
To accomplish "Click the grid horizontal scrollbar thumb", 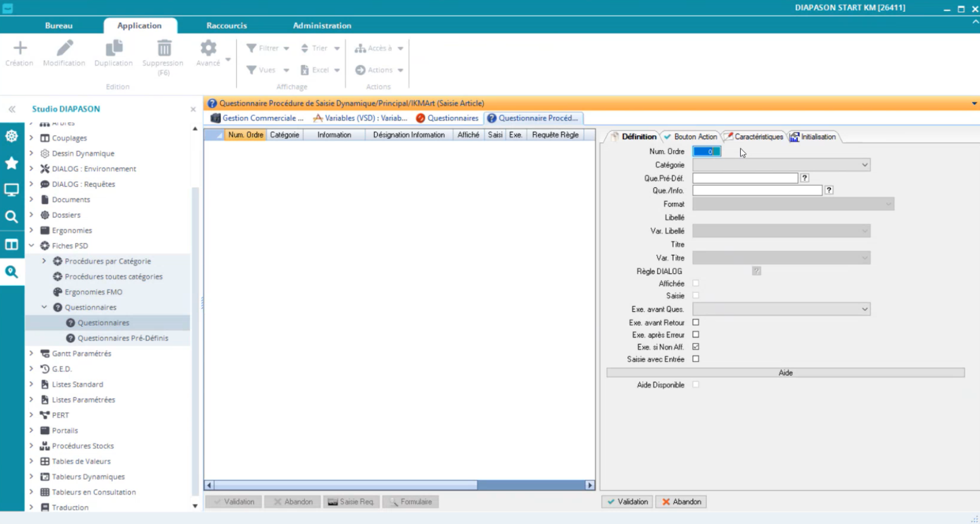I will click(345, 485).
